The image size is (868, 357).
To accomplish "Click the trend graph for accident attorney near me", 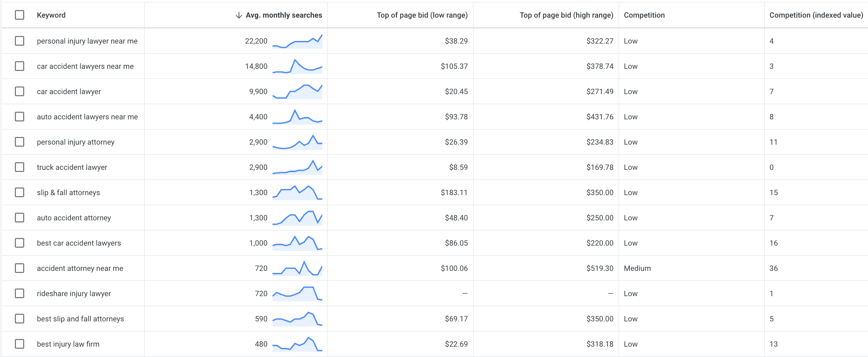I will (297, 268).
